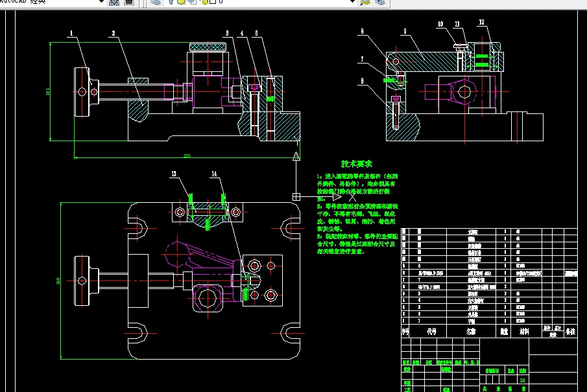Select balloon number 2 in front view
Screen dimensions: 587x392
[114, 33]
